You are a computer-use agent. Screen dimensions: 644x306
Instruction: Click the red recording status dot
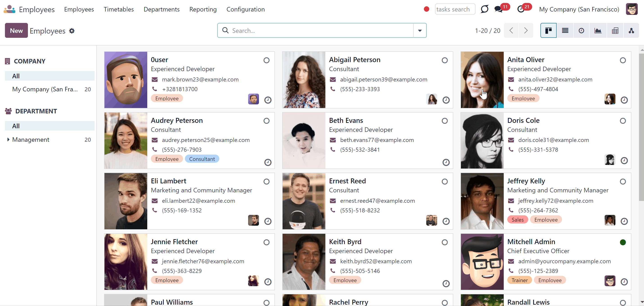click(426, 9)
